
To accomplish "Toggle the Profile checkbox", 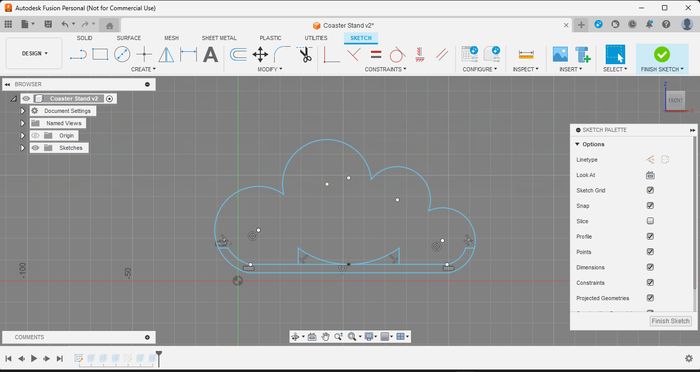I will point(650,236).
